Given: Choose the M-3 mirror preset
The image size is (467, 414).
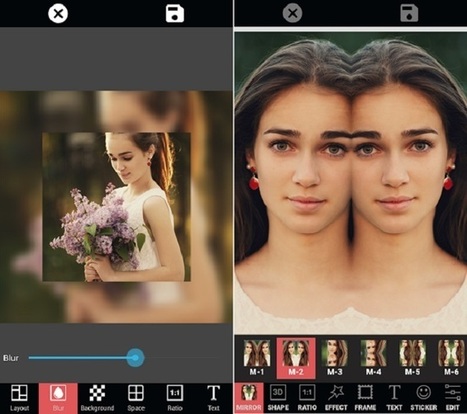Looking at the screenshot, I should (x=334, y=358).
